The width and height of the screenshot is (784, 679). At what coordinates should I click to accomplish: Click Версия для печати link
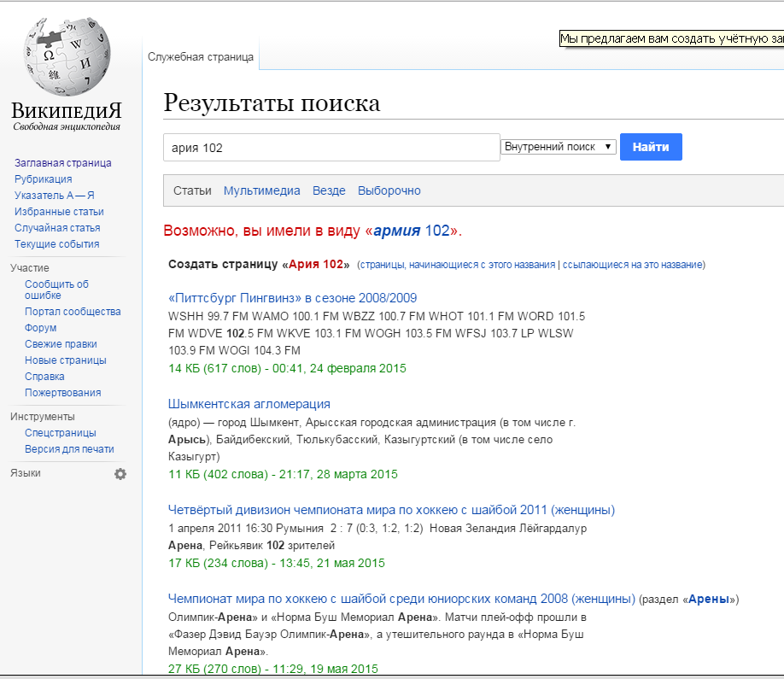coord(69,449)
